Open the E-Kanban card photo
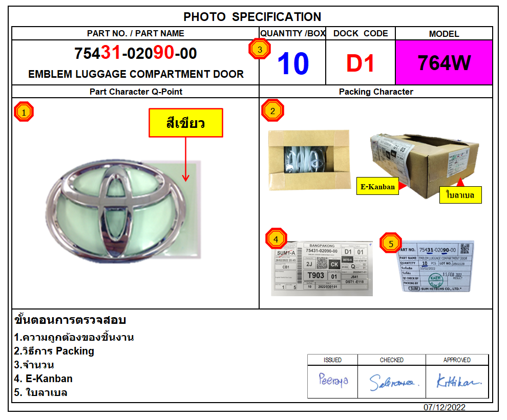Screen dimensions: 507x420 coord(322,269)
